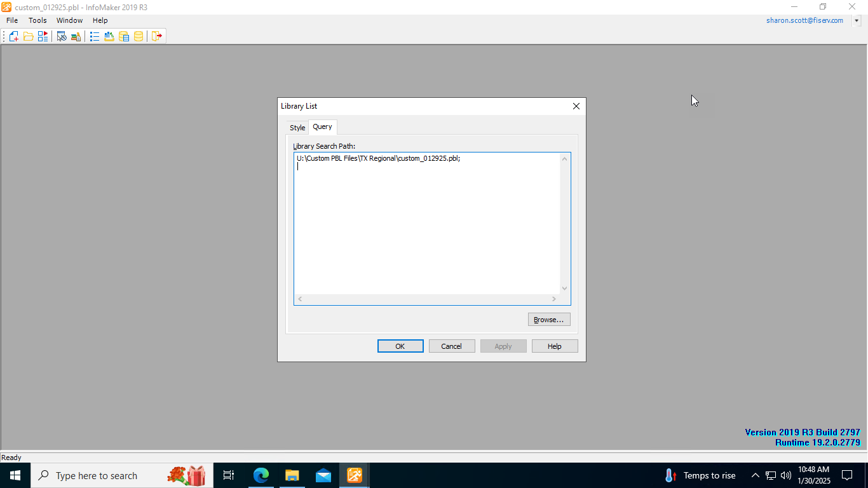Click inside the Library Search Path box
Image resolution: width=868 pixels, height=488 pixels.
(x=426, y=222)
